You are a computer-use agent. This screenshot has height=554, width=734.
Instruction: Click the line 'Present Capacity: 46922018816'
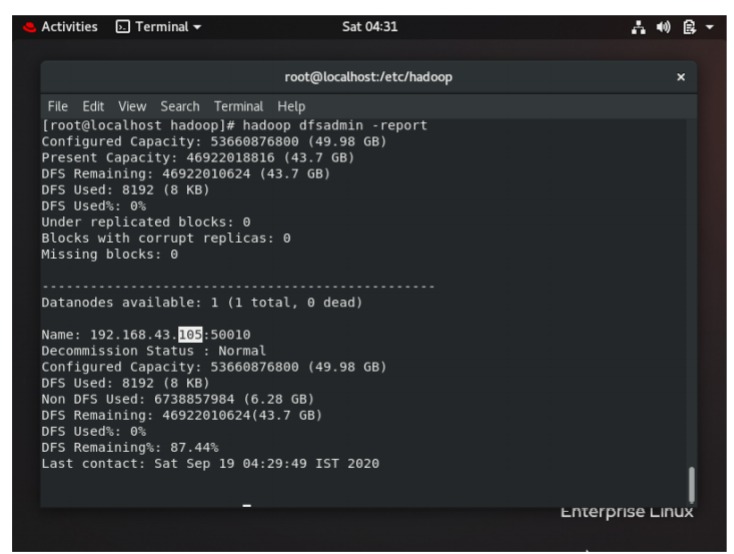pyautogui.click(x=198, y=158)
